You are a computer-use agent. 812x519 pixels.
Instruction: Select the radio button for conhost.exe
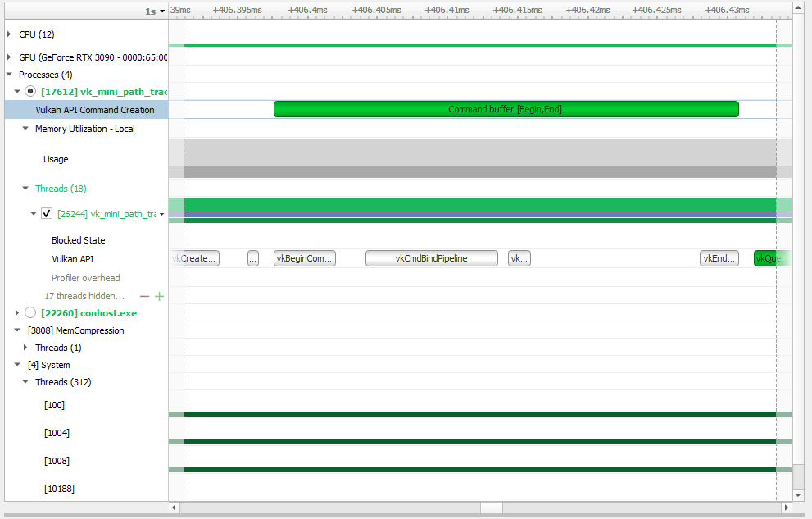click(30, 312)
